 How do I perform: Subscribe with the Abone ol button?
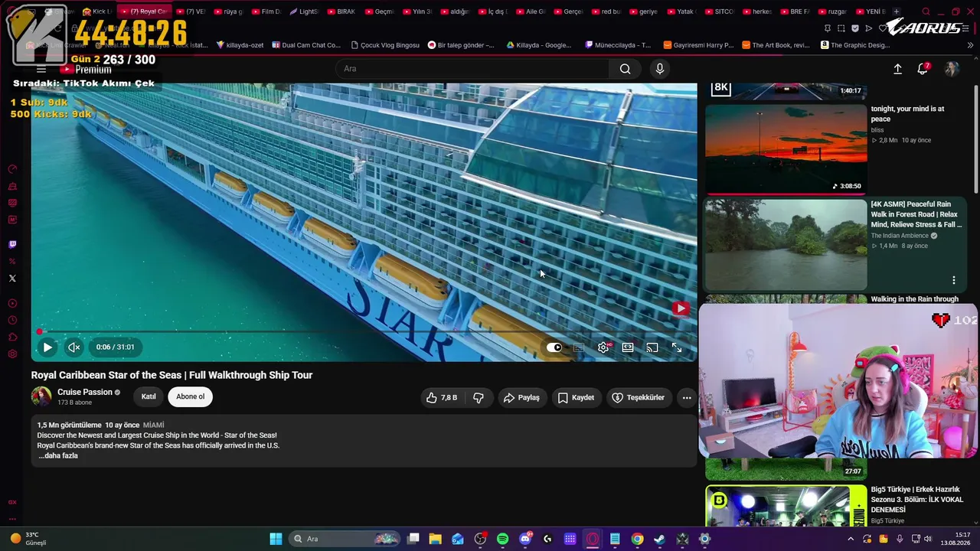tap(191, 396)
